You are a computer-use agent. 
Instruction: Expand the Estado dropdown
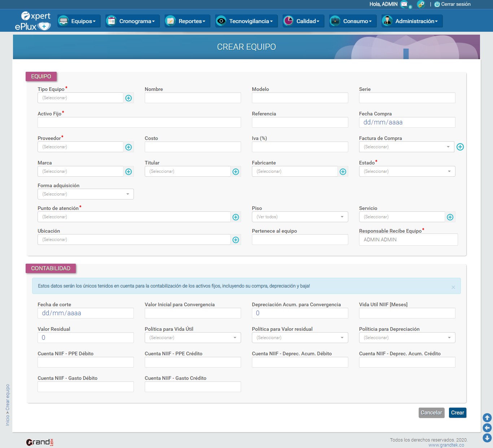[407, 171]
